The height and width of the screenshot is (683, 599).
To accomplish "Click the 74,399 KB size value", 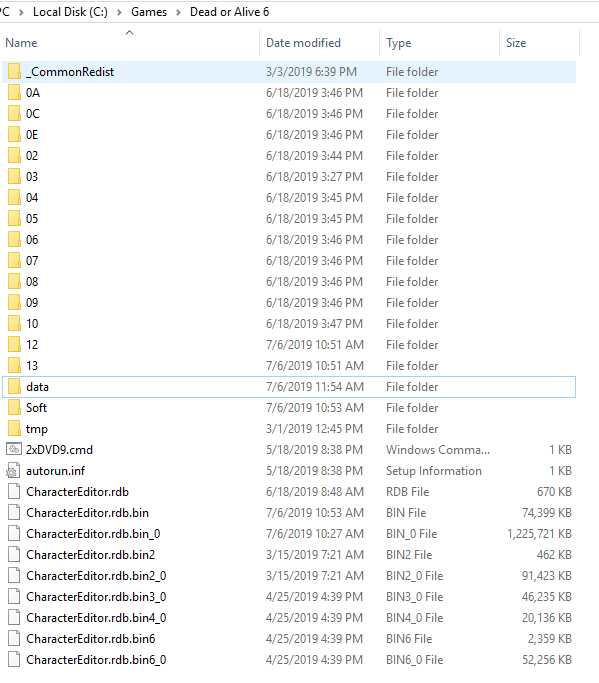I will tap(547, 512).
